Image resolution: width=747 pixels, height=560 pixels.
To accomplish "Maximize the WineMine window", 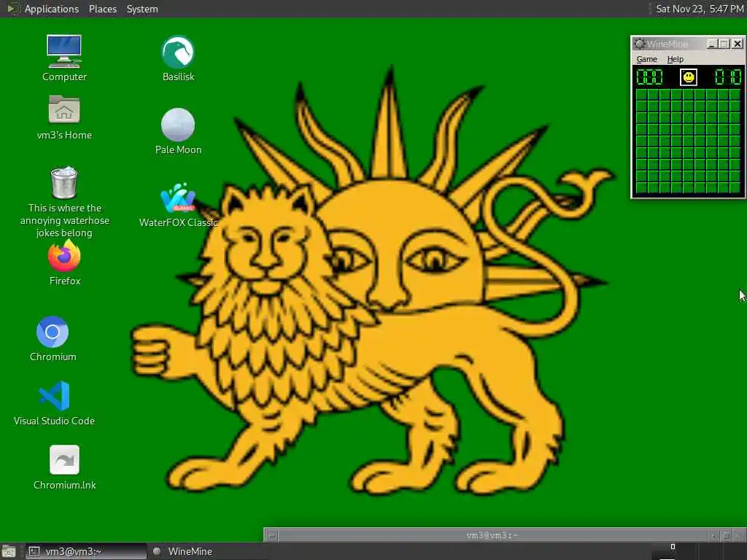I will coord(724,44).
